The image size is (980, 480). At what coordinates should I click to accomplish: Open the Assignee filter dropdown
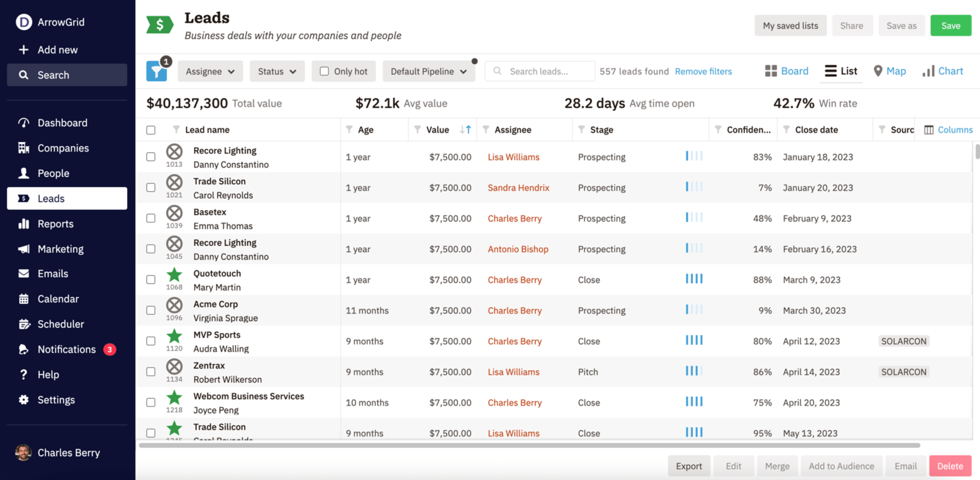tap(210, 71)
